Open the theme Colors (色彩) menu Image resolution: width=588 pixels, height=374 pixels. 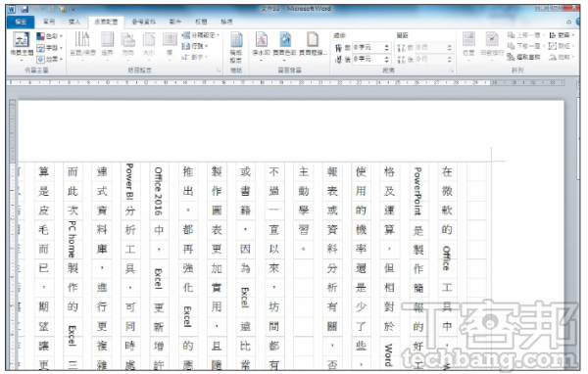click(50, 36)
